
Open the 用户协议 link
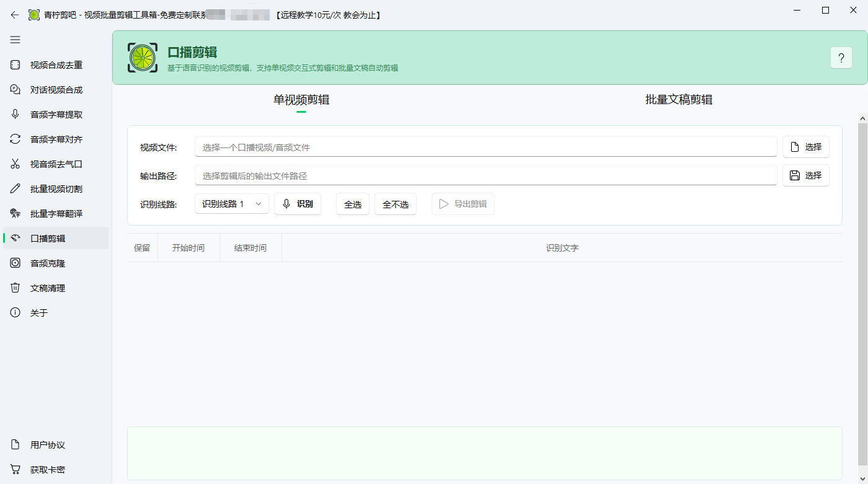[56, 445]
